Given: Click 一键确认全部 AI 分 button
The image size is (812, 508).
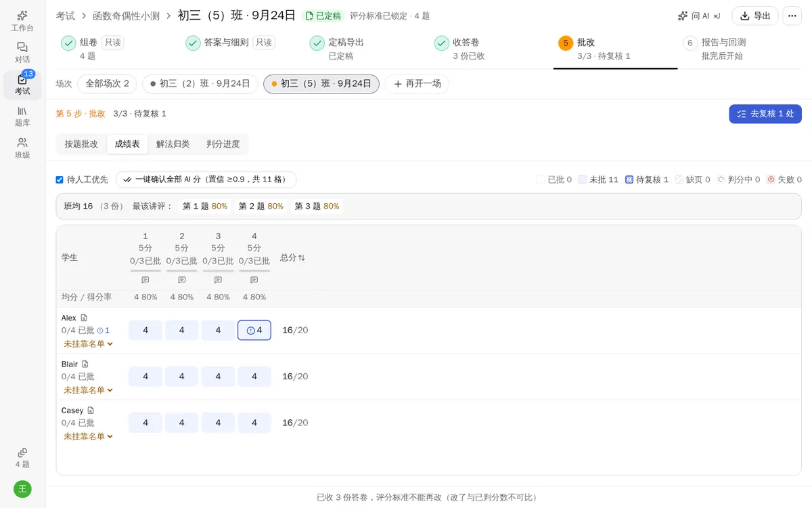Looking at the screenshot, I should (x=206, y=179).
